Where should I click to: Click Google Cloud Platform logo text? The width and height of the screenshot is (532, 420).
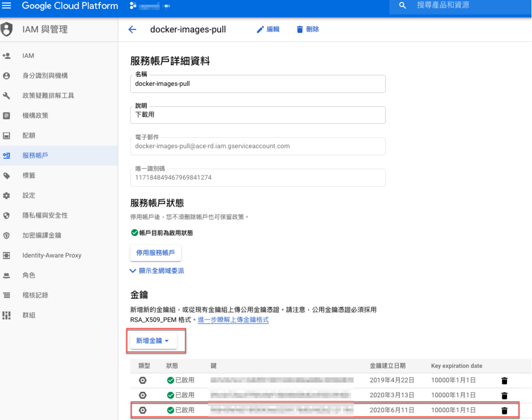click(x=70, y=6)
